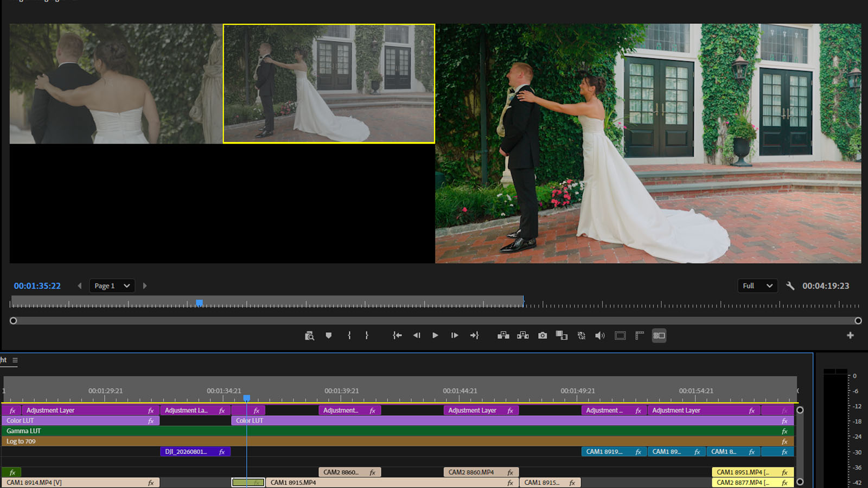Play the program monitor
Image resolution: width=868 pixels, height=488 pixels.
435,336
